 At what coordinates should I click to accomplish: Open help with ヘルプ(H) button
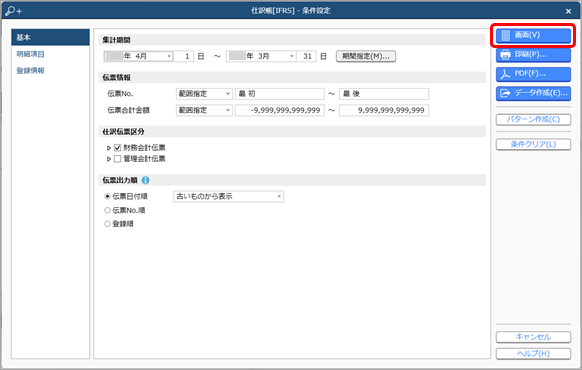(x=533, y=354)
